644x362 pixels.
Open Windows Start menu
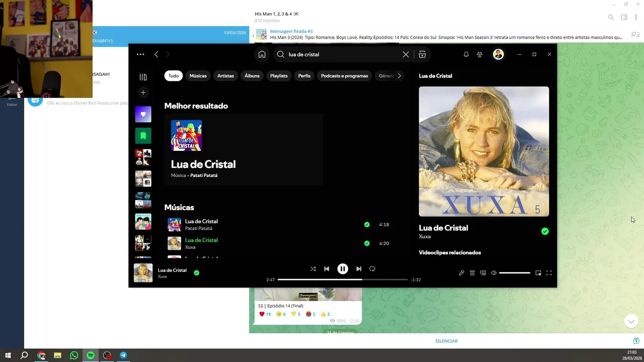pyautogui.click(x=8, y=355)
